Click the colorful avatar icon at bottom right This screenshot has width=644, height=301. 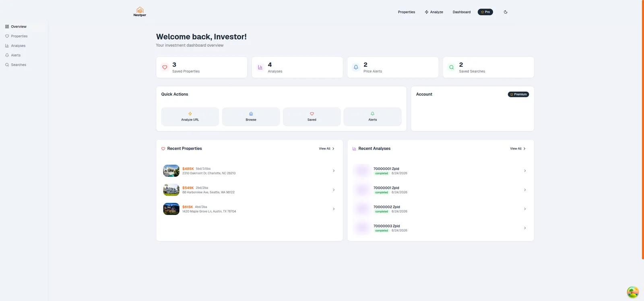633,292
